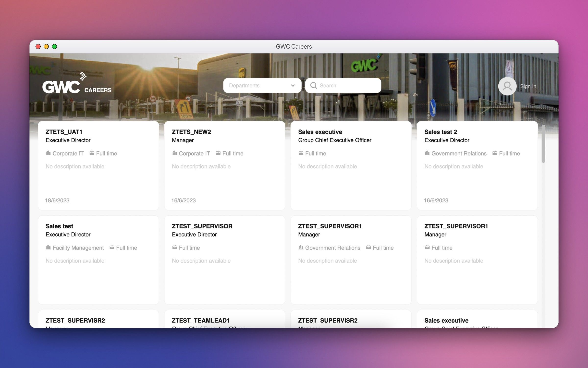Screen dimensions: 588x368
Task: Expand Departments using the chevron arrow
Action: [x=293, y=86]
